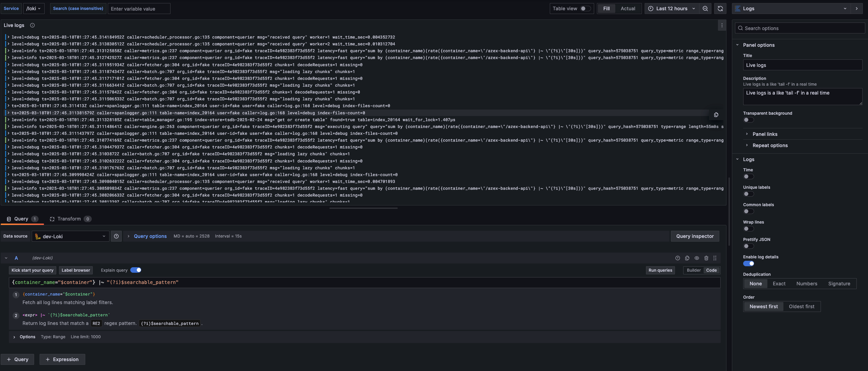
Task: Click the Query tab database icon
Action: 9,219
